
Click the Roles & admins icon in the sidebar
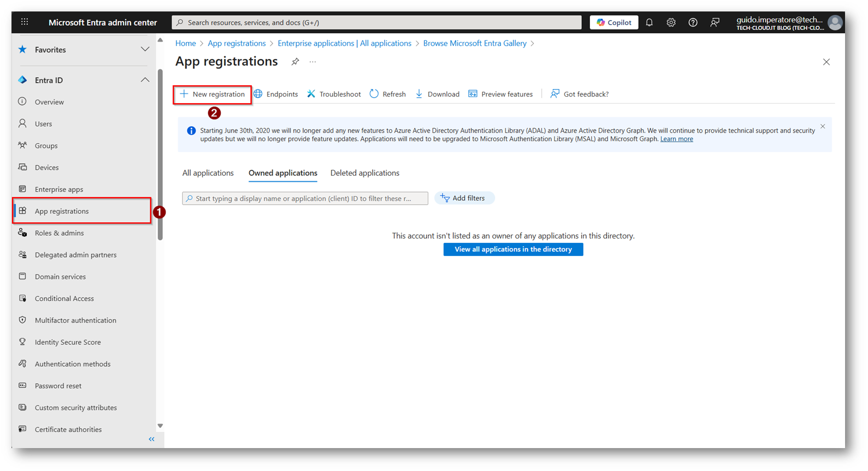click(22, 232)
